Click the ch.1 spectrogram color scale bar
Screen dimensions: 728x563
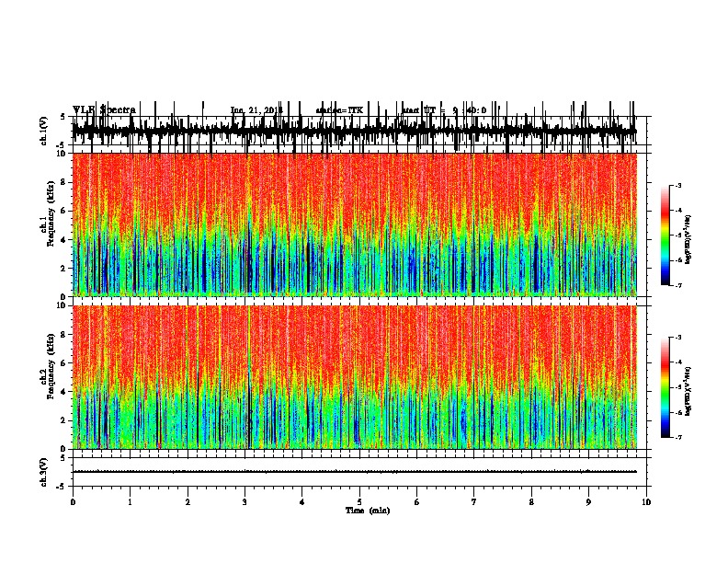click(x=665, y=236)
